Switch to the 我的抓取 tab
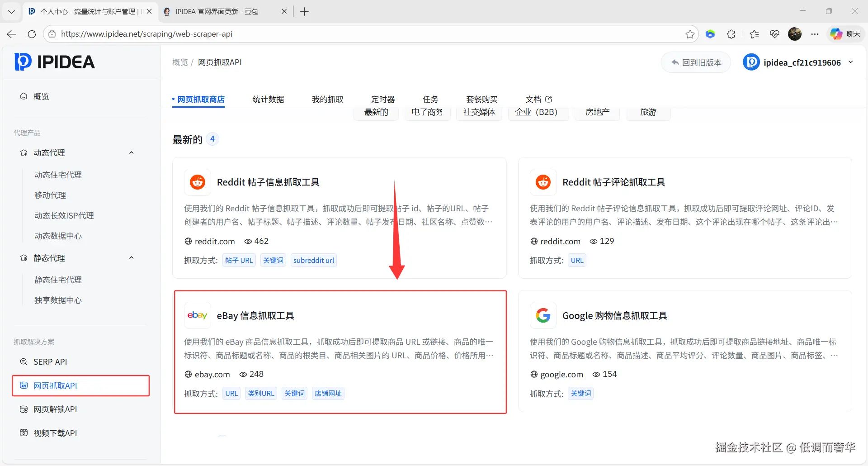Viewport: 868px width, 466px height. pos(328,99)
